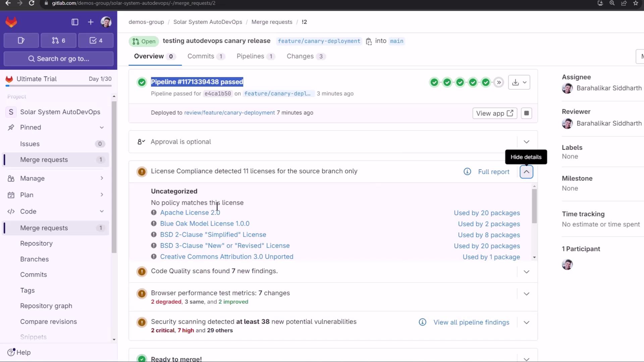Screen dimensions: 644x362
Task: Click the plus create new icon
Action: tap(91, 22)
